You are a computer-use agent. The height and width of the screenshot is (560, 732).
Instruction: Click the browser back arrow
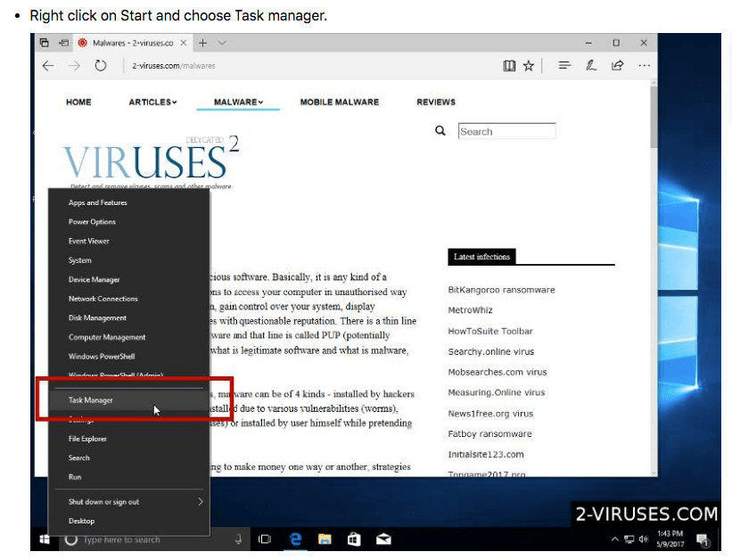coord(47,66)
